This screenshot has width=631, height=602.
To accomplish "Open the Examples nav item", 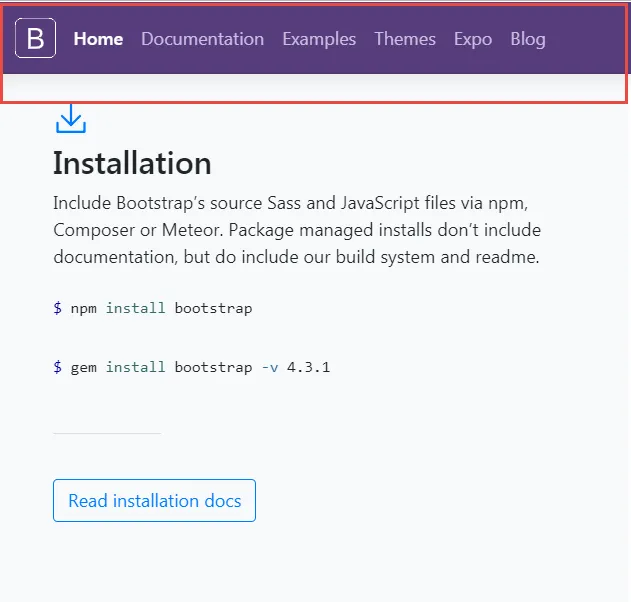I will click(x=319, y=39).
